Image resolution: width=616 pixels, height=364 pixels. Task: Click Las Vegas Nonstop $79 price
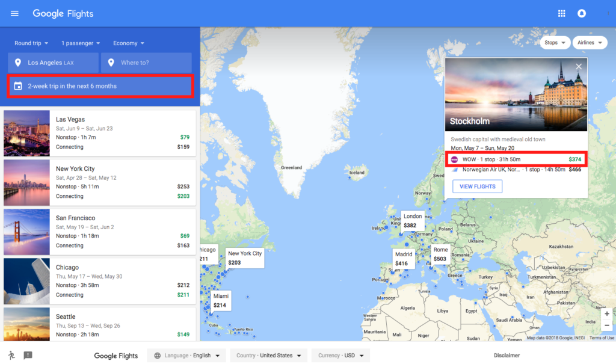[x=185, y=137]
